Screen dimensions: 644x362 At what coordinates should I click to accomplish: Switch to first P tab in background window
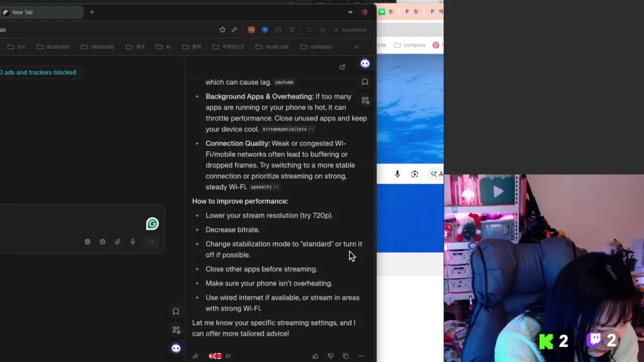(411, 12)
